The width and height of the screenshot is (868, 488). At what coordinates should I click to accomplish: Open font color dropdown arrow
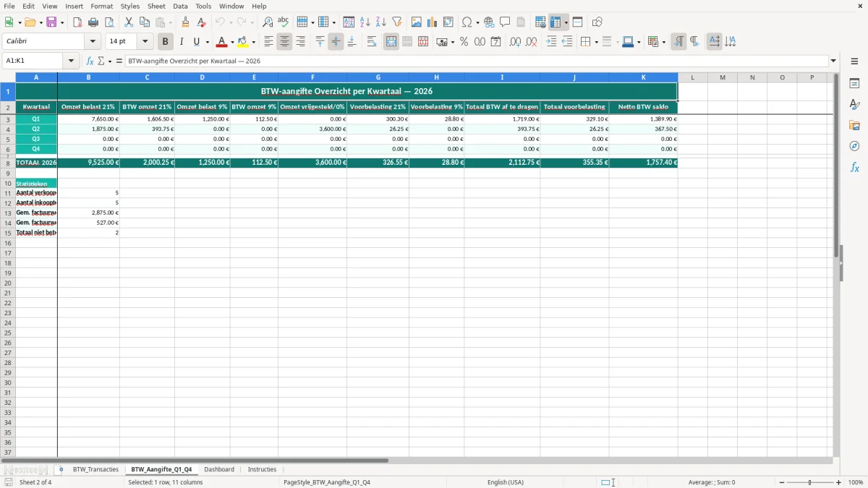pos(231,42)
